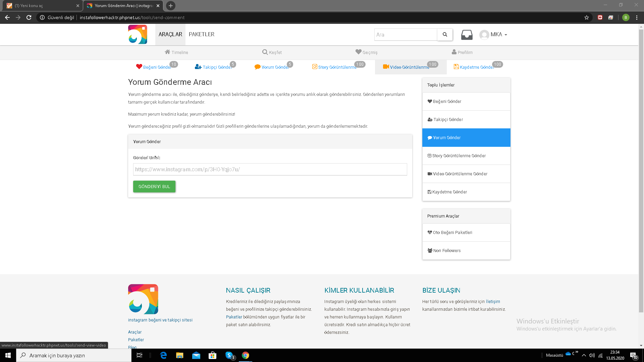Viewport: 644px width, 362px height.
Task: Open Microsoft Store from the taskbar
Action: click(213, 355)
